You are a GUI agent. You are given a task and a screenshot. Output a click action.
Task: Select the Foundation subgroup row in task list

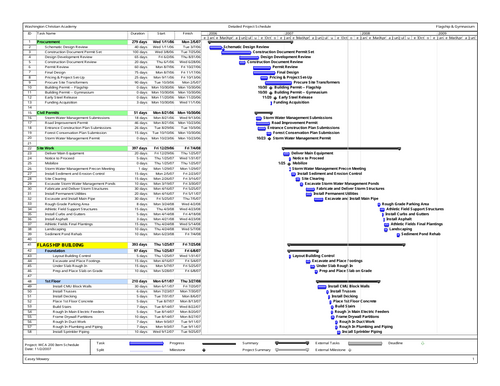pyautogui.click(x=112, y=251)
